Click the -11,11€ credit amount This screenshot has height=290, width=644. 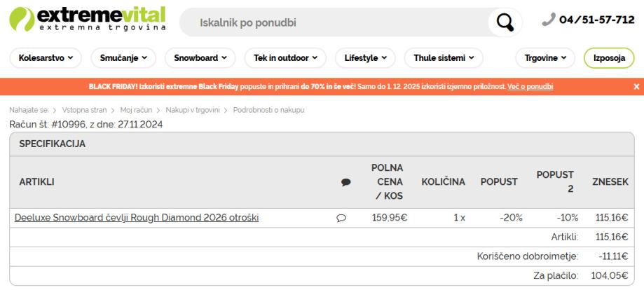[x=613, y=257]
